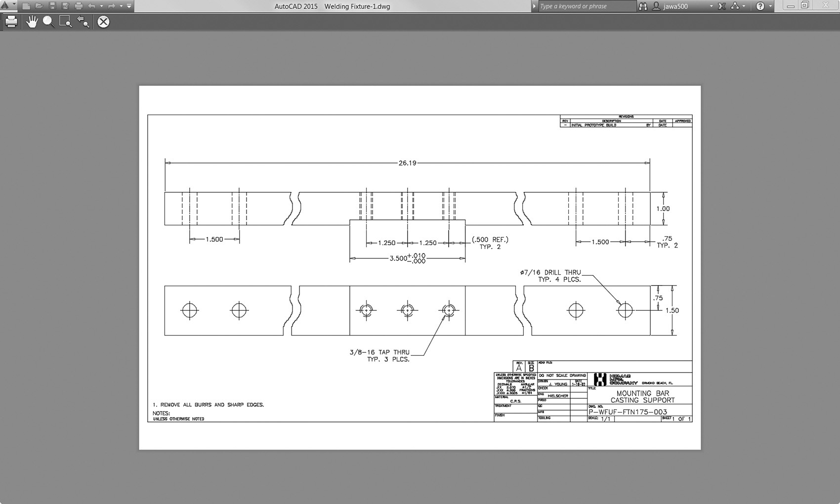Viewport: 840px width, 504px height.
Task: Click the DO NOT SCALE DRAWING label
Action: click(562, 376)
